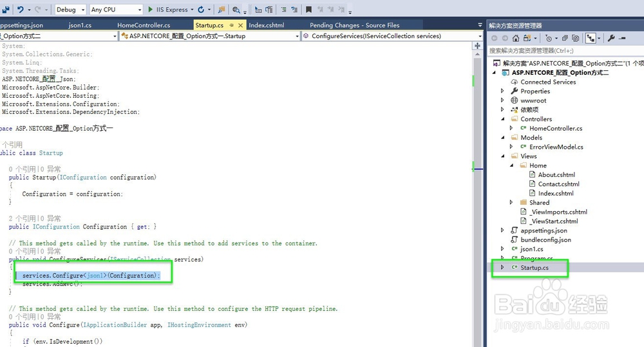
Task: Click the Save All toolbar icon
Action: point(6,9)
